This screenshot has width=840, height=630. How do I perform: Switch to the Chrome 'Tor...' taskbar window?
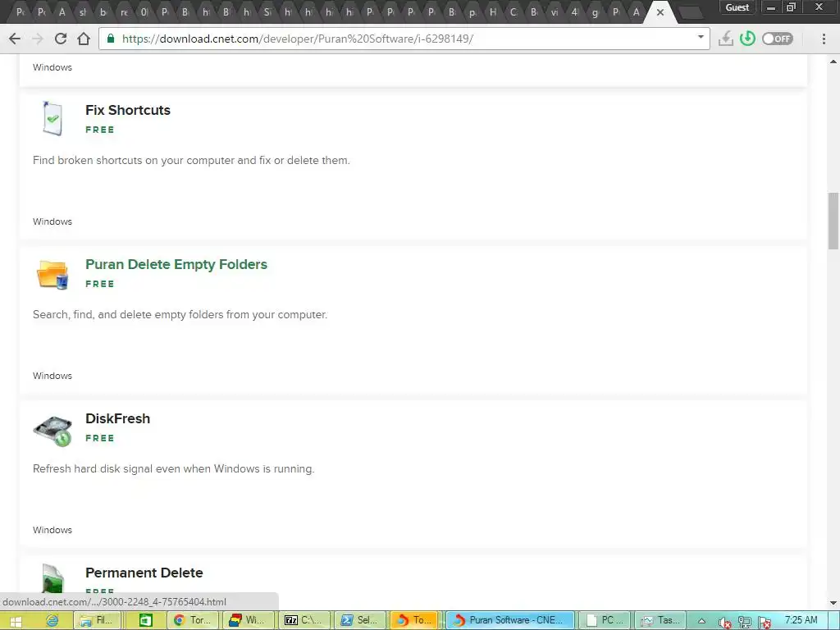194,620
